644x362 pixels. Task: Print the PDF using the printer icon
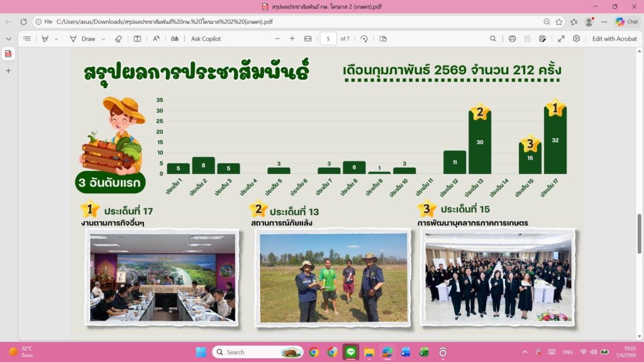point(512,39)
